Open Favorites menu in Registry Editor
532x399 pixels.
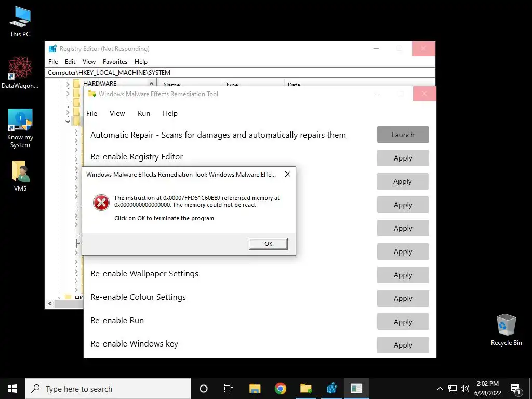(115, 61)
